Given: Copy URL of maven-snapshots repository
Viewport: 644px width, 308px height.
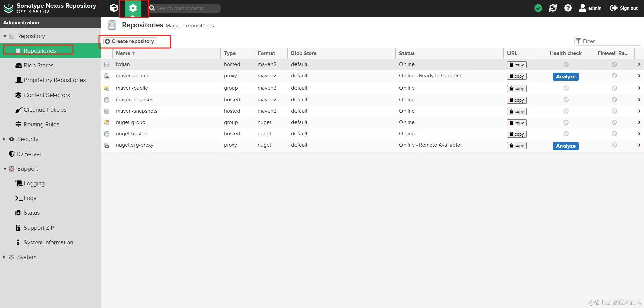Looking at the screenshot, I should (517, 112).
